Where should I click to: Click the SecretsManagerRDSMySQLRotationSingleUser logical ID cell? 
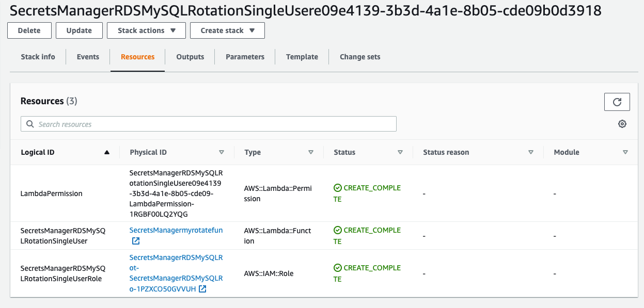click(63, 236)
